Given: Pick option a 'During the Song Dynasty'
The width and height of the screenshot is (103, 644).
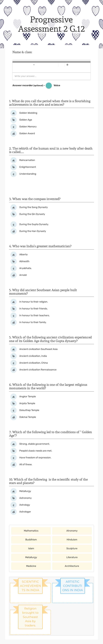Looking at the screenshot, I should (x=33, y=207).
